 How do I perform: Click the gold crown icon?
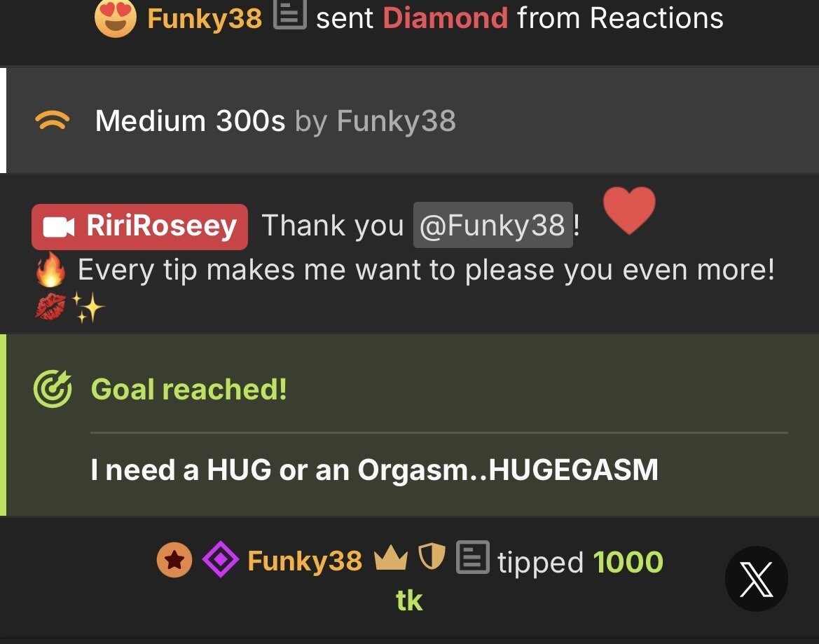(x=391, y=558)
